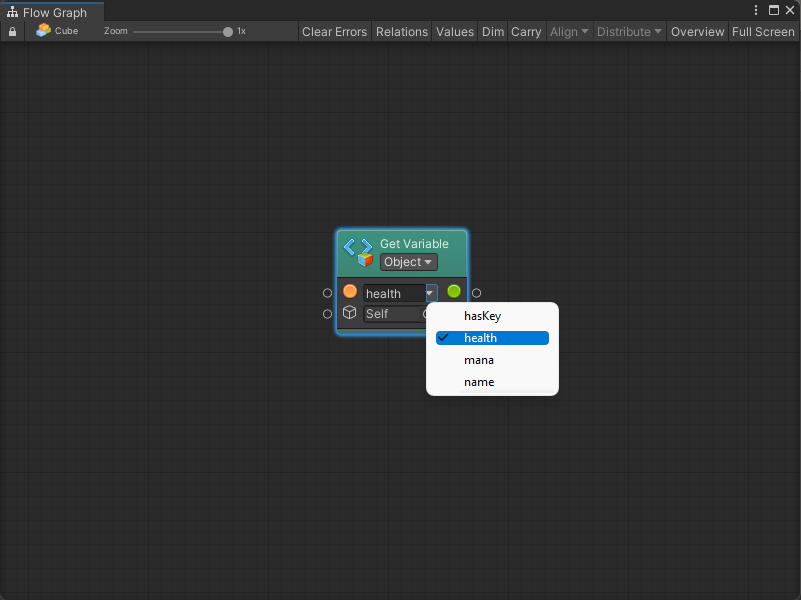Screen dimensions: 801x600
Task: Open the Object variable kind dropdown
Action: (408, 262)
